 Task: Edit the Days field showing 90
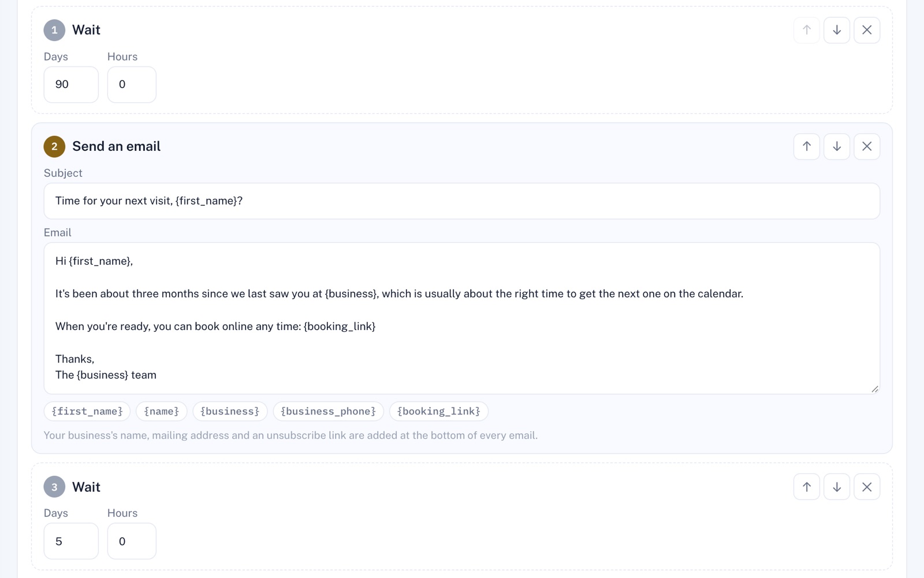coord(71,84)
